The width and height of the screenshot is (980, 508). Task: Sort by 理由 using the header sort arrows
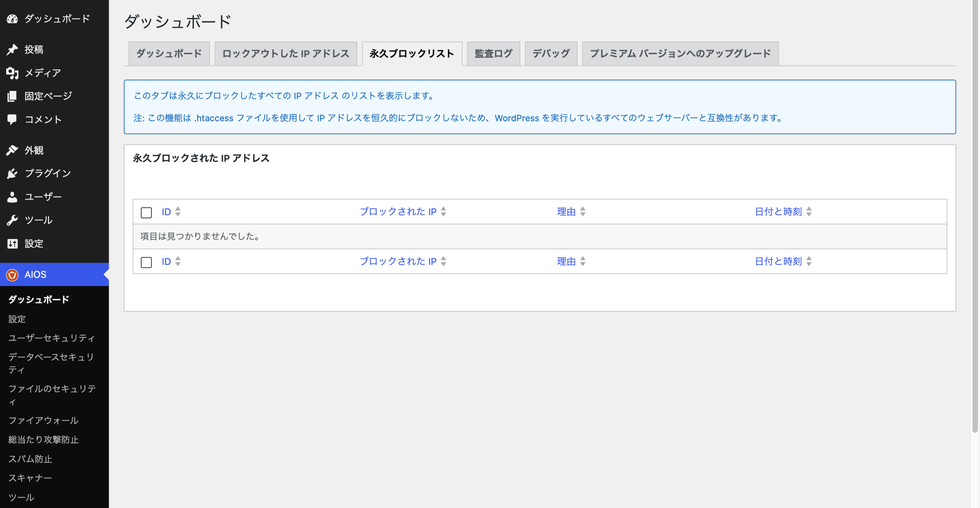583,211
